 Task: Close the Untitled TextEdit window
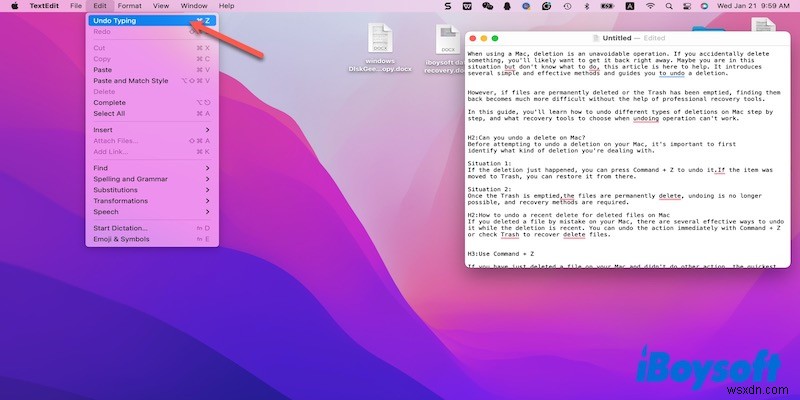pyautogui.click(x=472, y=38)
